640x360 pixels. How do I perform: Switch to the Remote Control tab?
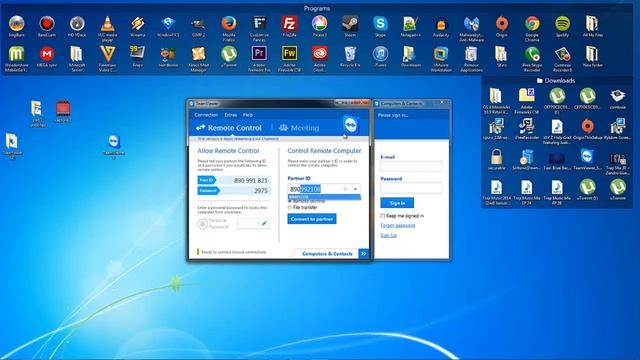pyautogui.click(x=229, y=128)
